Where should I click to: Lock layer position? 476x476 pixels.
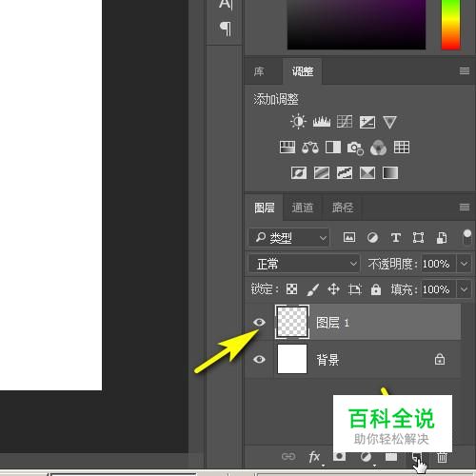[x=333, y=289]
